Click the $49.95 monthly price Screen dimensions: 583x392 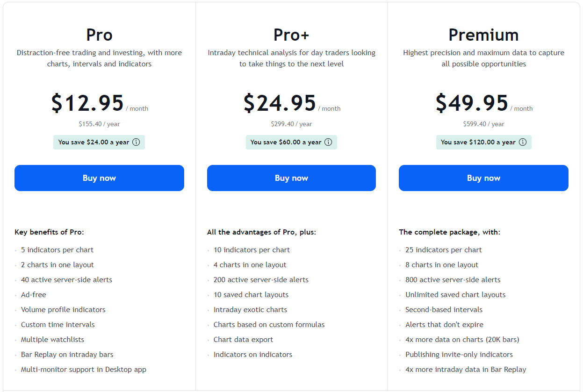[x=472, y=103]
